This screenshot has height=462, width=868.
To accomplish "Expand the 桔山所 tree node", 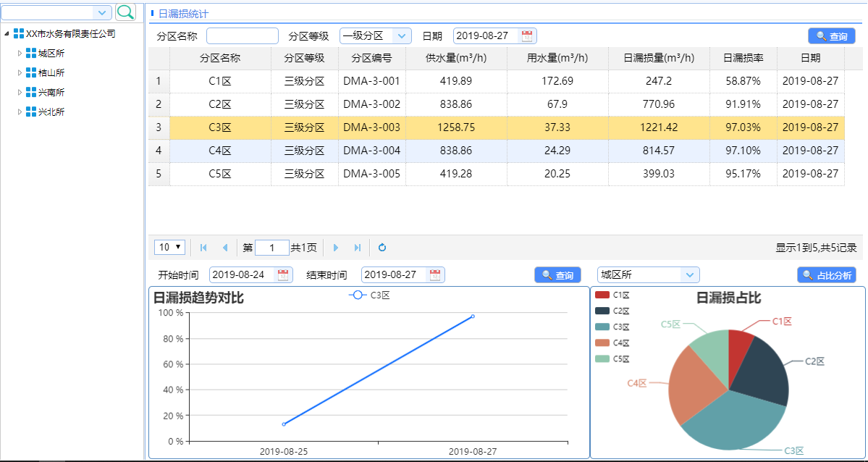I will (20, 72).
